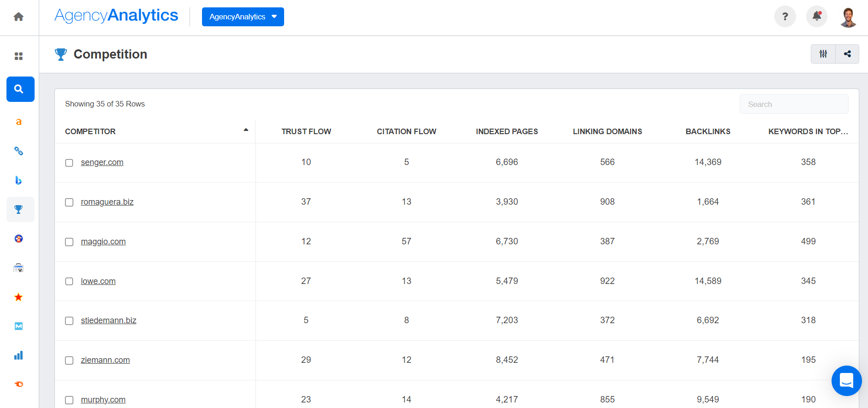
Task: Click the orange star reviews icon
Action: click(x=18, y=297)
